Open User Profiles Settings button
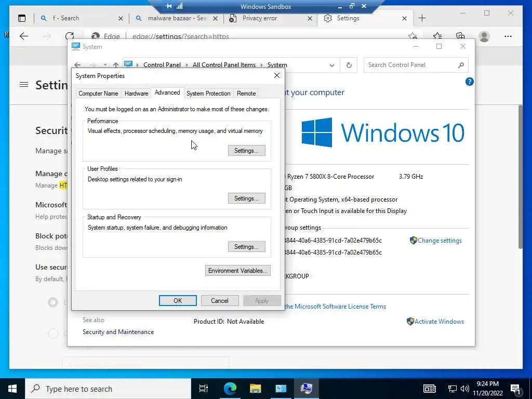Image resolution: width=532 pixels, height=399 pixels. 246,198
